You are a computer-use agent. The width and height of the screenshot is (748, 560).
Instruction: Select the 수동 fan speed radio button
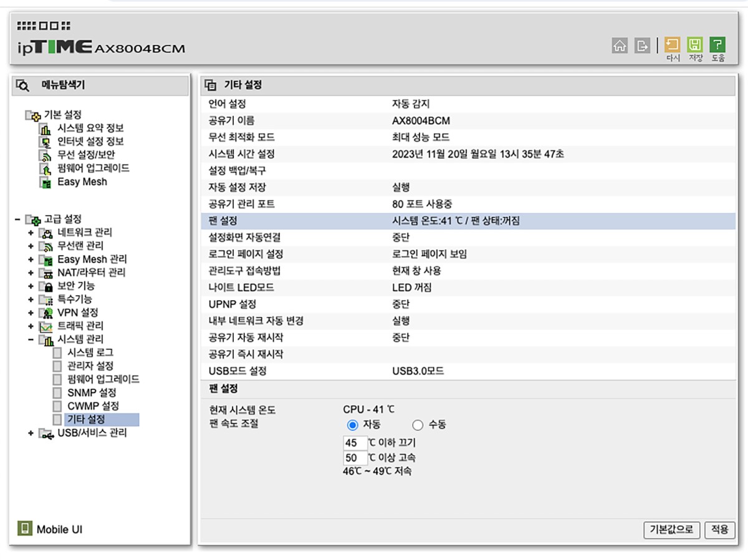418,425
